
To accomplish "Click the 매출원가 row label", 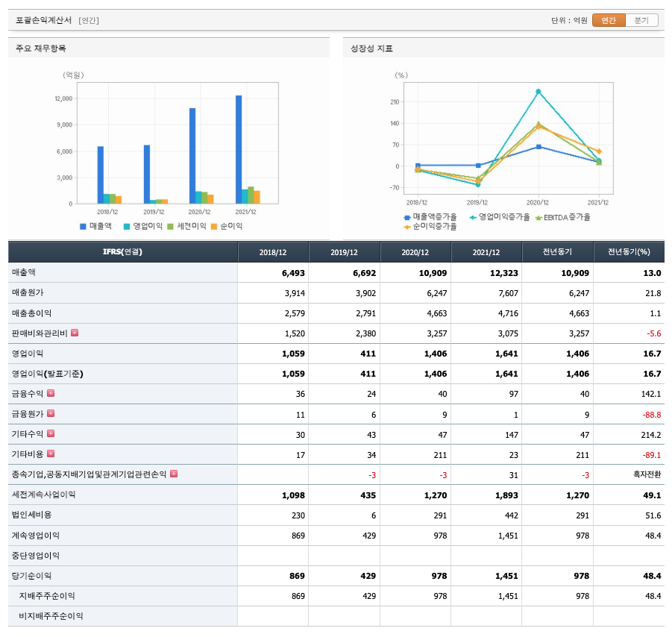I will [28, 292].
